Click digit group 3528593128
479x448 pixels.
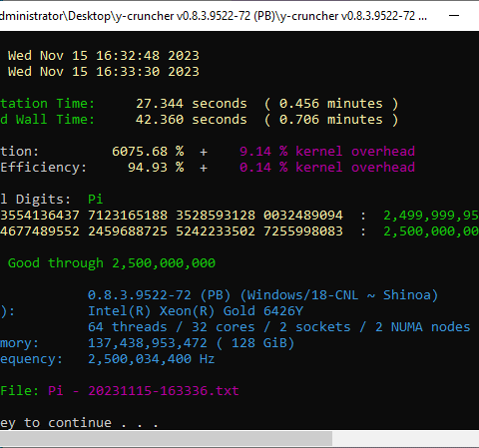point(216,216)
